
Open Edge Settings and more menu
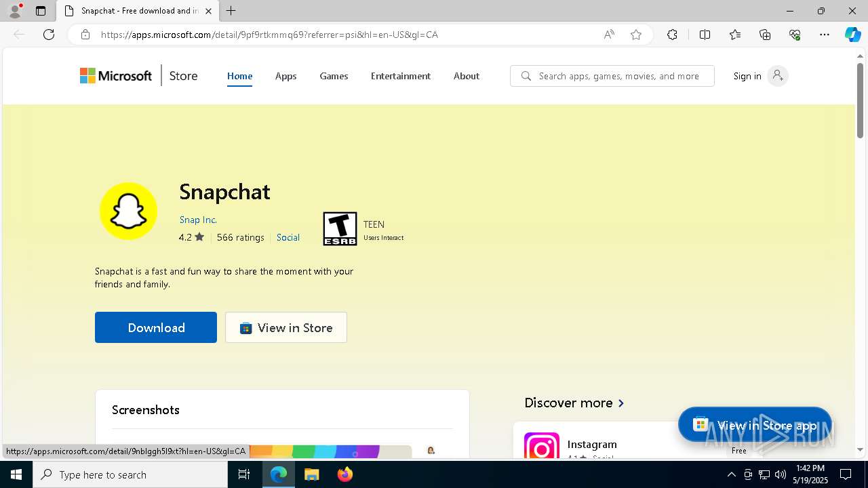[x=825, y=35]
